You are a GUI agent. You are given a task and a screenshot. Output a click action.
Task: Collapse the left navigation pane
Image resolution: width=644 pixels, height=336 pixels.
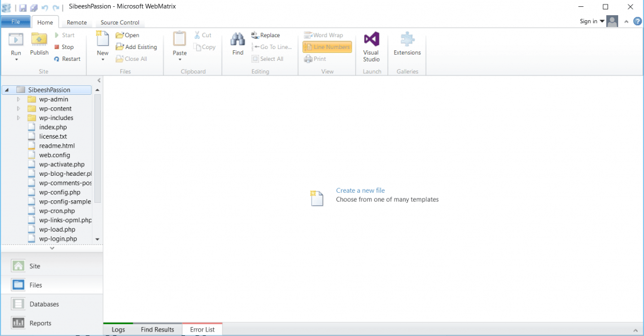[x=99, y=80]
